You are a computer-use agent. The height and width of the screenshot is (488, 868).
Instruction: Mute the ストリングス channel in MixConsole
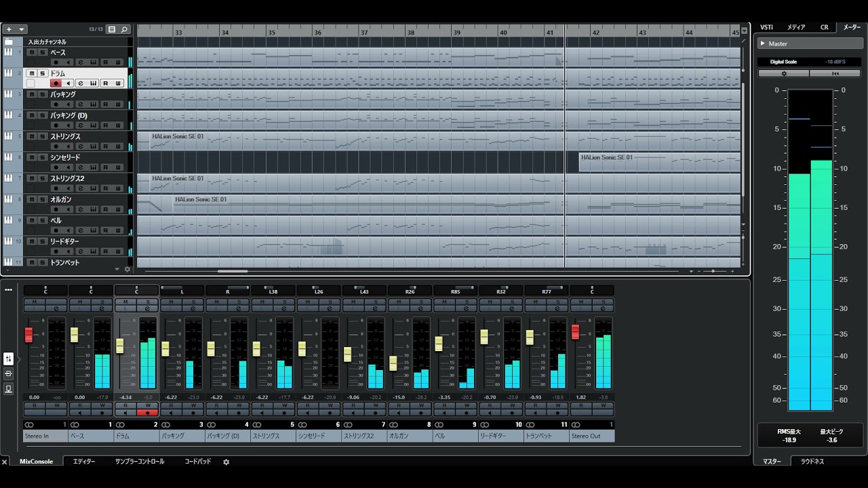(262, 301)
